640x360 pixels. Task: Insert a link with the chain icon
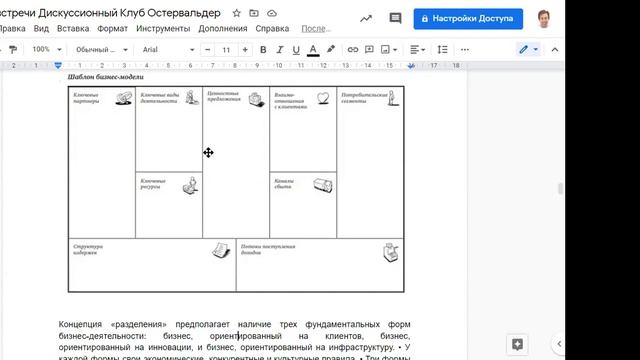click(x=353, y=50)
